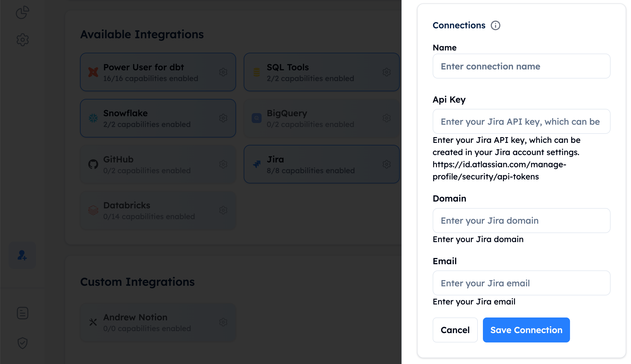The height and width of the screenshot is (364, 631).
Task: Open settings gear for BigQuery
Action: (386, 118)
